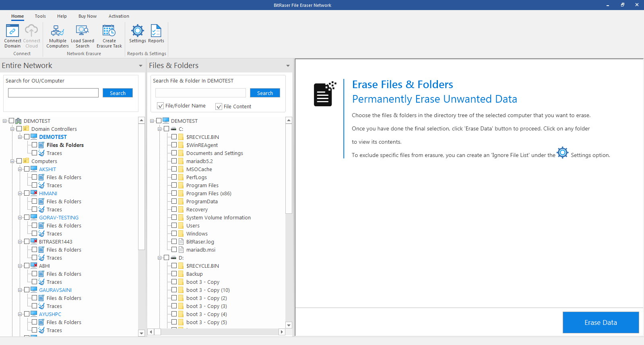The image size is (644, 345).
Task: Click Search for OU/Computer
Action: point(118,93)
